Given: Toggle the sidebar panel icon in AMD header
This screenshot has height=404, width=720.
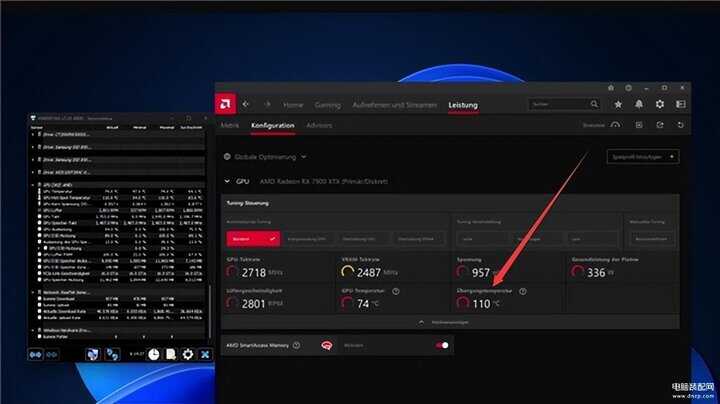Looking at the screenshot, I should [681, 104].
